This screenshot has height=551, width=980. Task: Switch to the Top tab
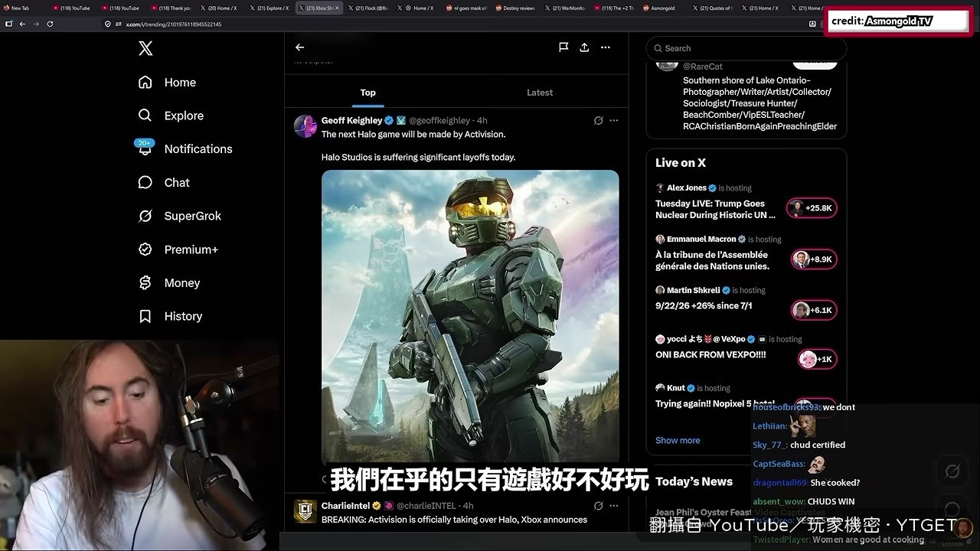pyautogui.click(x=368, y=93)
